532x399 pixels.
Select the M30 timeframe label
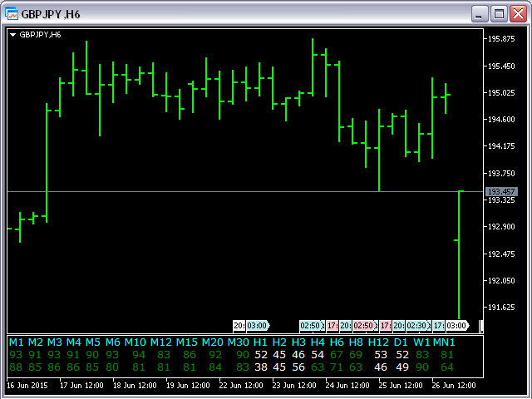tap(239, 342)
